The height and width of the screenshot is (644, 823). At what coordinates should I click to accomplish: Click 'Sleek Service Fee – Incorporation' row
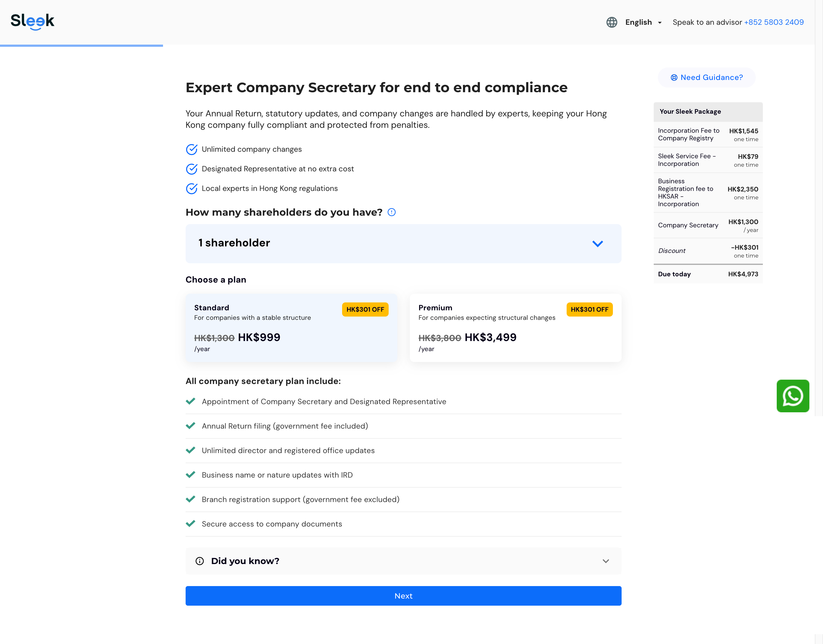tap(708, 160)
